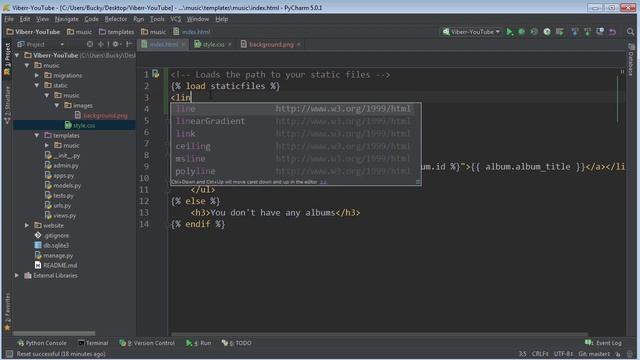Open the Terminal tool window
Screen dimensions: 640x360
(x=93, y=343)
